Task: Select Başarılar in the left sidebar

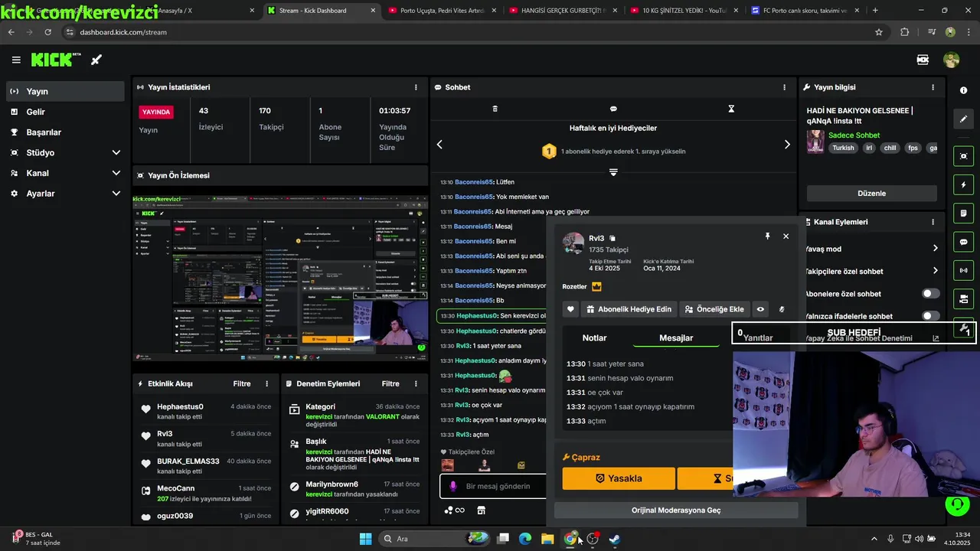Action: (x=64, y=132)
